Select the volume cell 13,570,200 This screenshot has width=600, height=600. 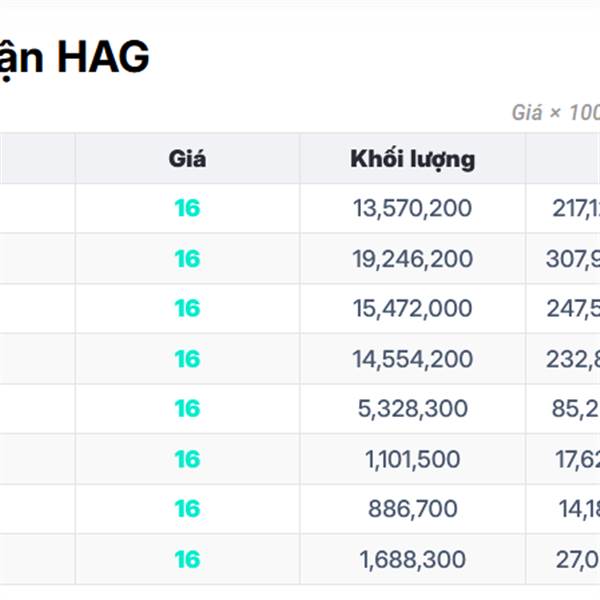tap(412, 208)
